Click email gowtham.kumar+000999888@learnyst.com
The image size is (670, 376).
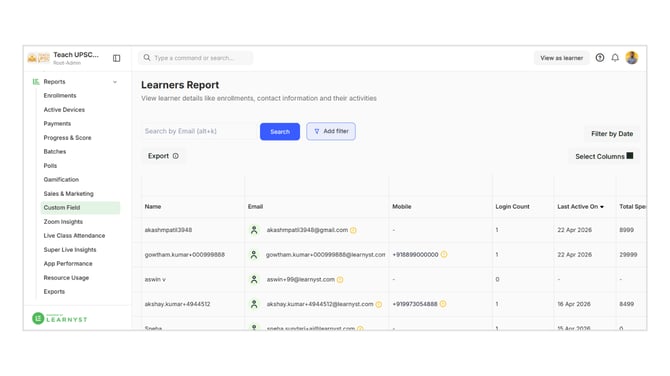[x=326, y=255]
